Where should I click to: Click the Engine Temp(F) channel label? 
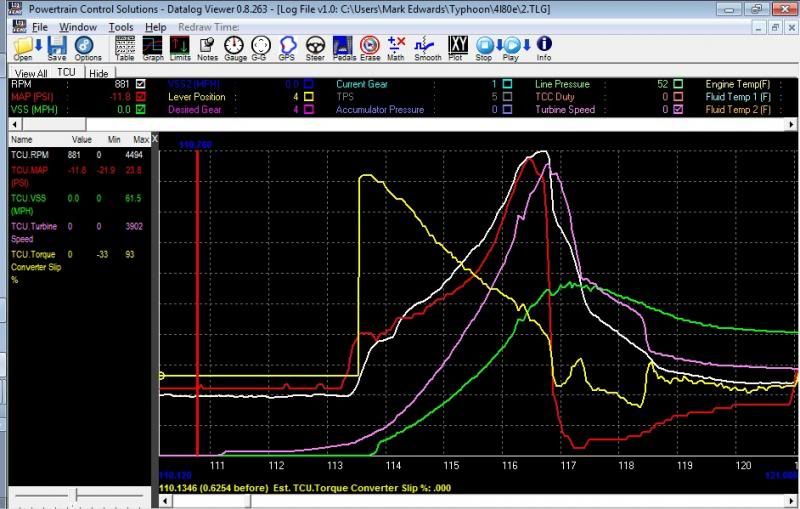click(738, 84)
